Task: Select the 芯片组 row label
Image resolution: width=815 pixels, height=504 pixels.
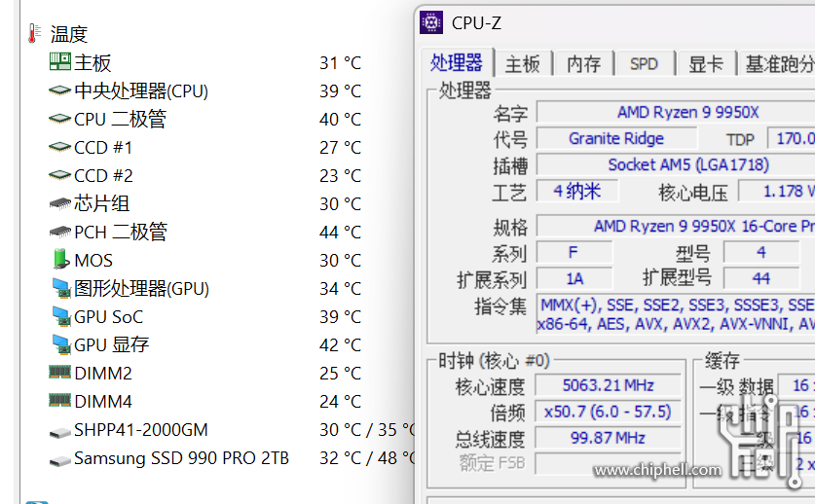Action: pos(101,203)
